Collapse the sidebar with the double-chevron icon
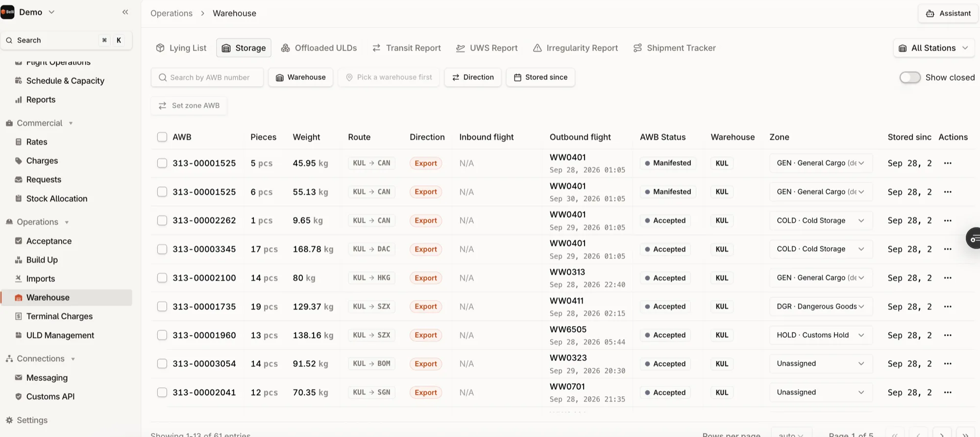This screenshot has height=437, width=980. tap(125, 12)
